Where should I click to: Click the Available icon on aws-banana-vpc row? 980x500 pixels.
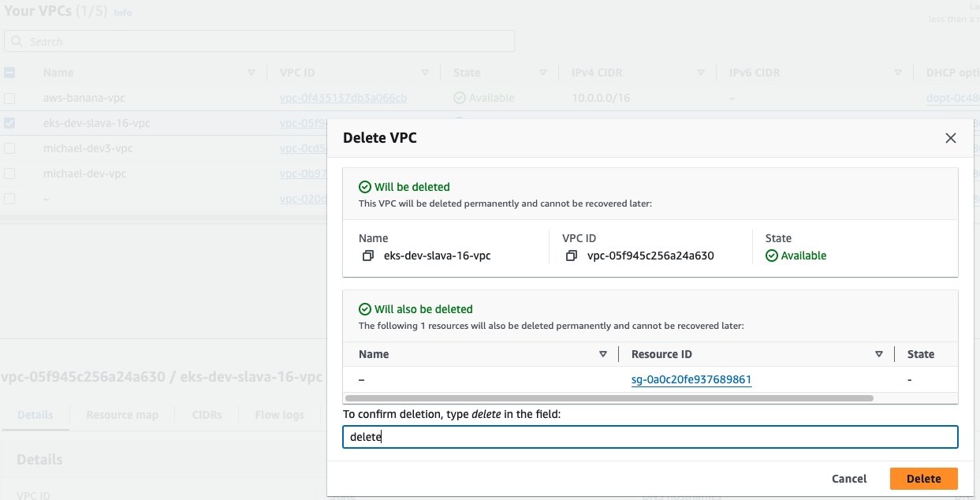pos(458,98)
